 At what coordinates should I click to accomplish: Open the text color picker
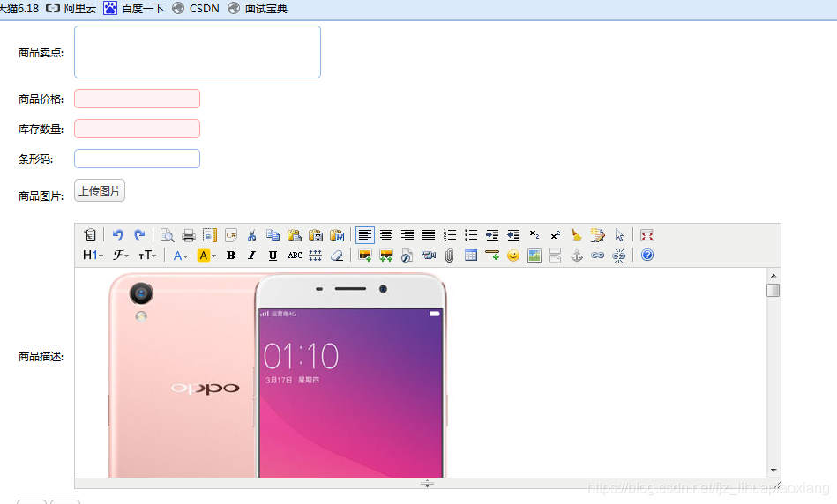(x=181, y=256)
